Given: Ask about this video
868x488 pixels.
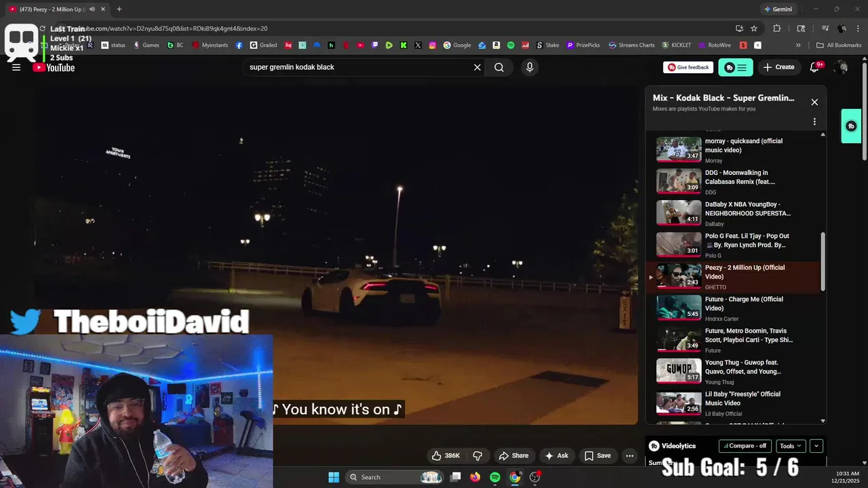Looking at the screenshot, I should coord(557,455).
